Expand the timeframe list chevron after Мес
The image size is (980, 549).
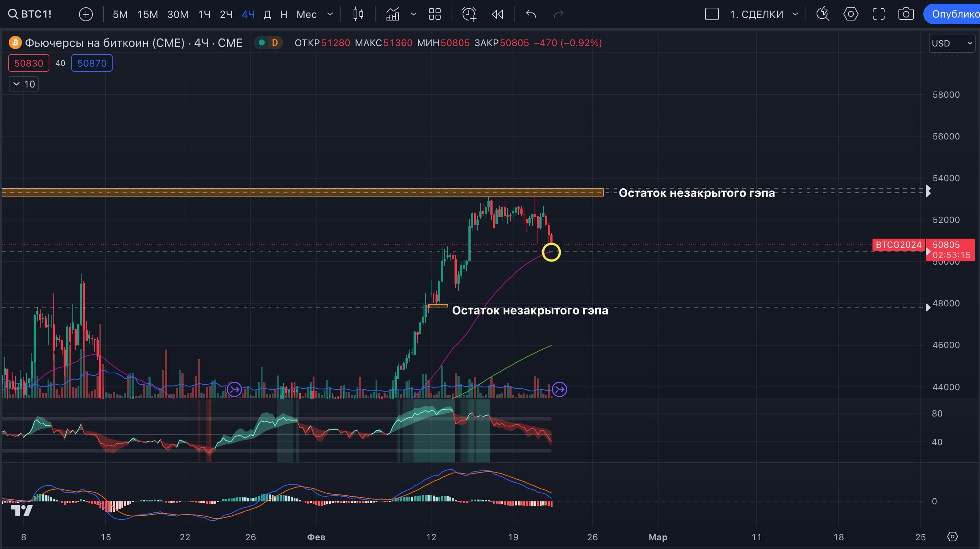(330, 15)
